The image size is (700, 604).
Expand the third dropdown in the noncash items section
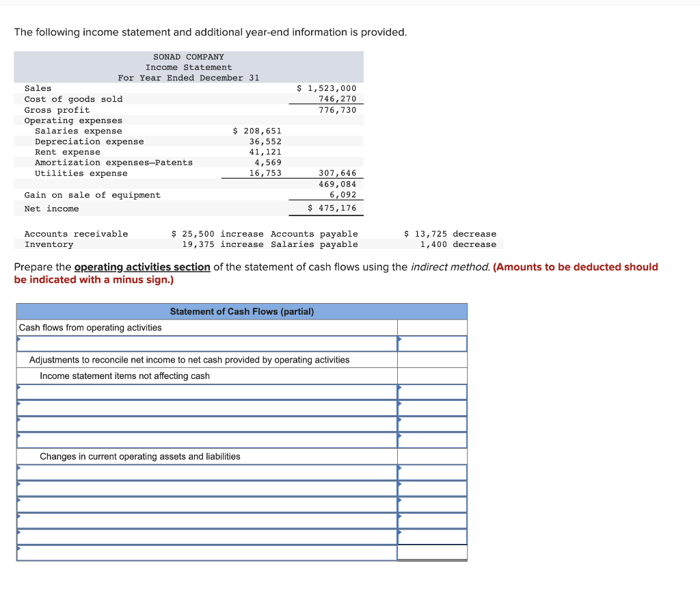pyautogui.click(x=205, y=423)
